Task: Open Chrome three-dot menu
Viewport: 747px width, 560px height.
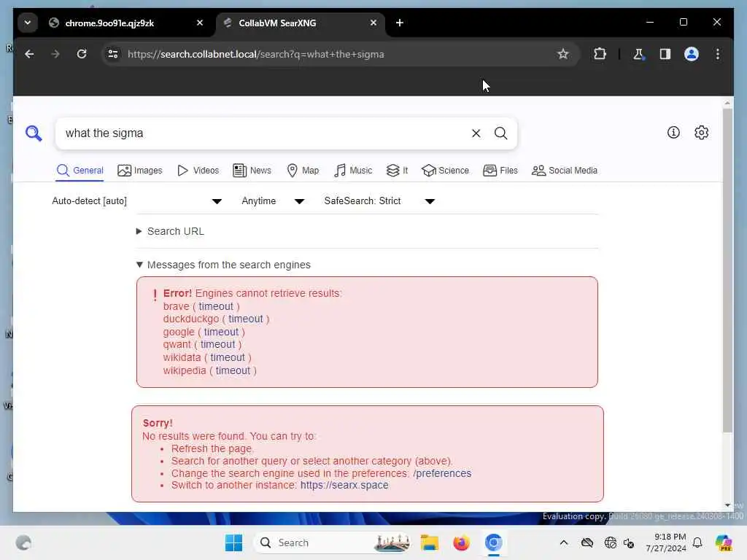Action: 718,54
